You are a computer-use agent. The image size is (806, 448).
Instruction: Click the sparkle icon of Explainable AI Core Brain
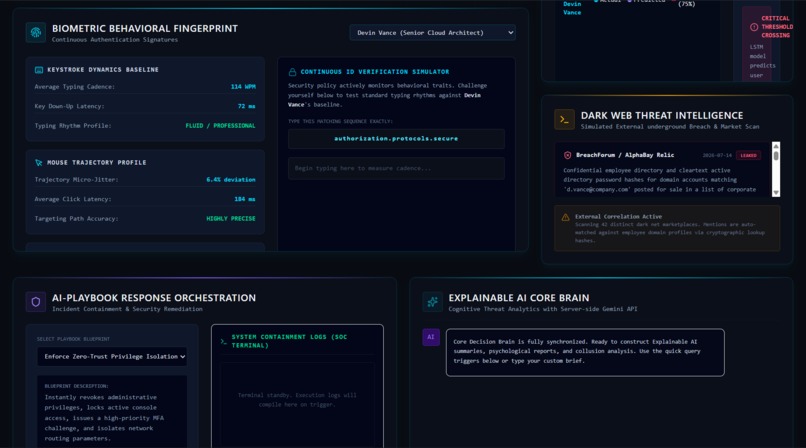tap(432, 302)
